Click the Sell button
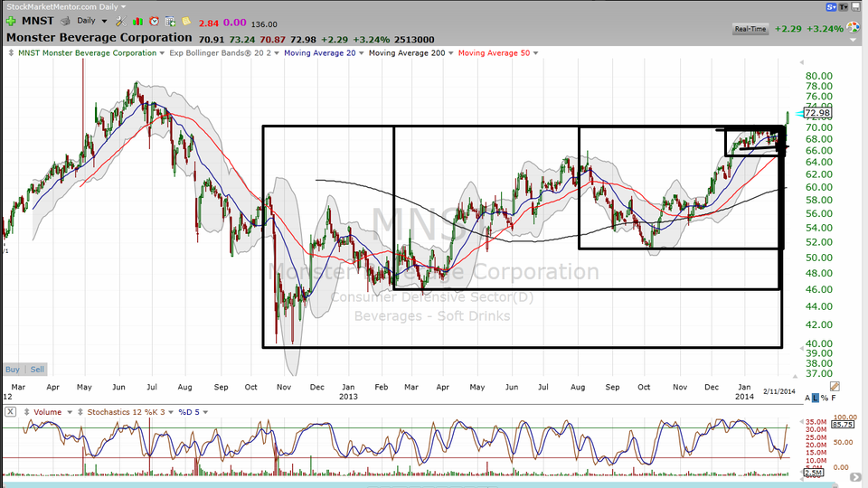This screenshot has height=488, width=868. coord(37,369)
